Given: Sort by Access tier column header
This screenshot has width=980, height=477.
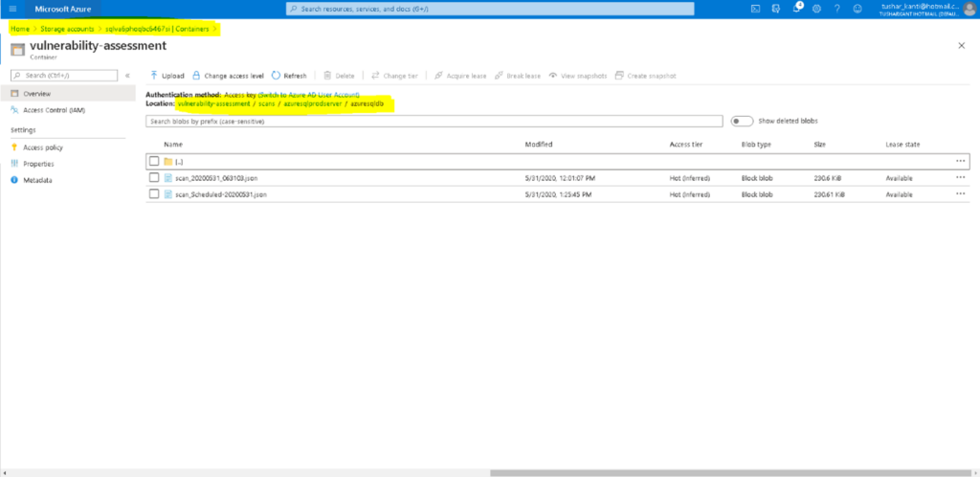Looking at the screenshot, I should (686, 145).
